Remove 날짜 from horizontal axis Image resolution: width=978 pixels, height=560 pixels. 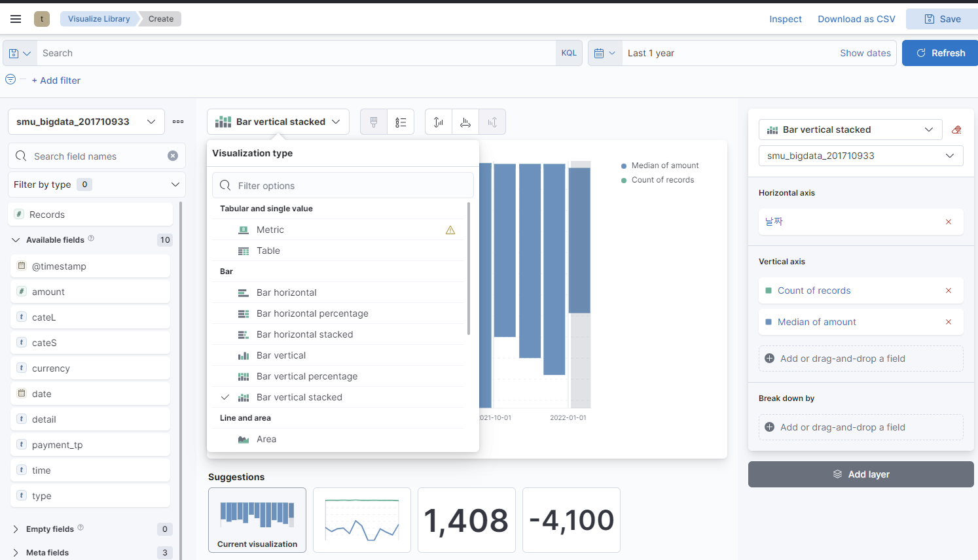pos(949,222)
